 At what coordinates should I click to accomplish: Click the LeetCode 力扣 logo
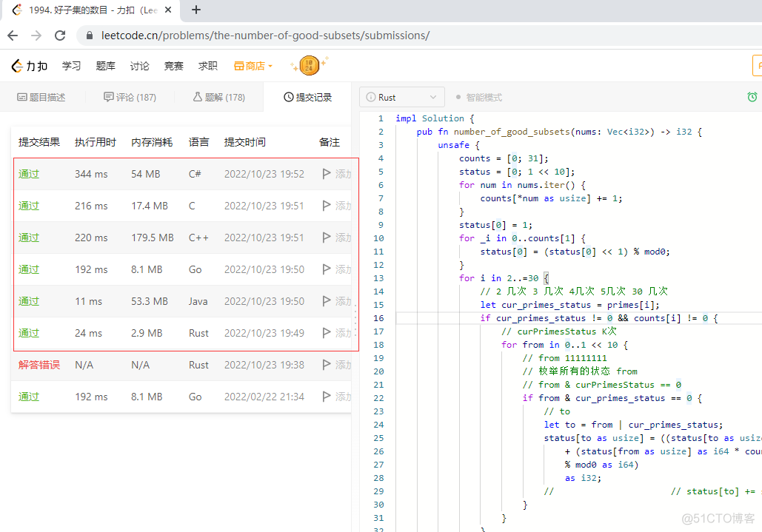pos(30,66)
